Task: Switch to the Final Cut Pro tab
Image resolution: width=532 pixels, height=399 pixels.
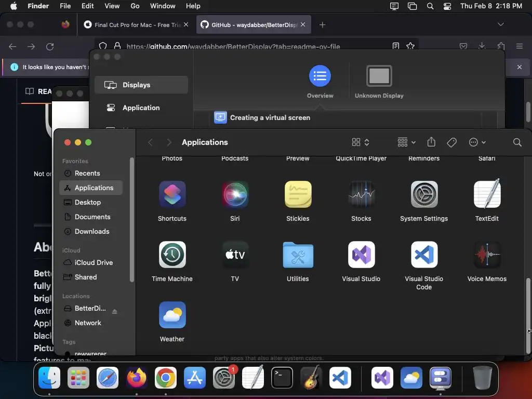Action: click(x=136, y=24)
